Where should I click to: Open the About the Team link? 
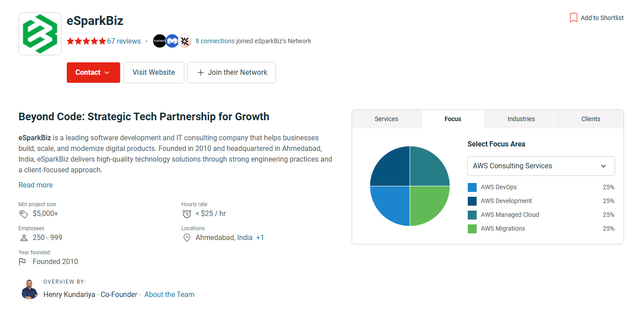click(170, 294)
